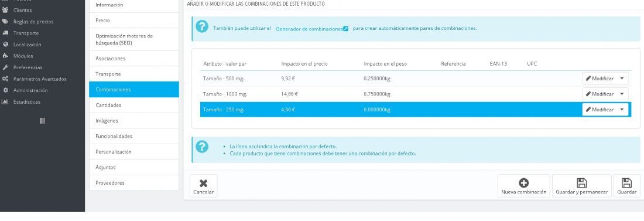Screen dimensions: 644x221
Task: Expand dropdown arrow for Tamaño 1000 mg row
Action: [x=622, y=94]
